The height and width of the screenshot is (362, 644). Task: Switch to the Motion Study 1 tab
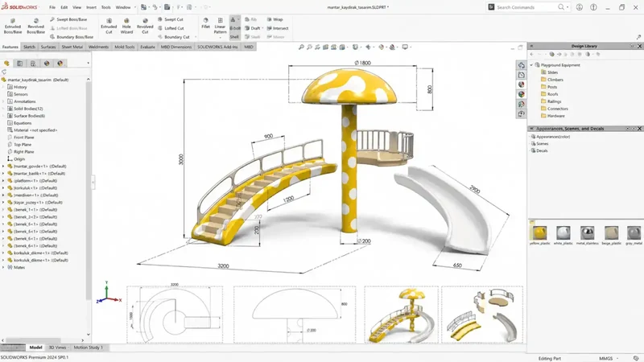(89, 348)
